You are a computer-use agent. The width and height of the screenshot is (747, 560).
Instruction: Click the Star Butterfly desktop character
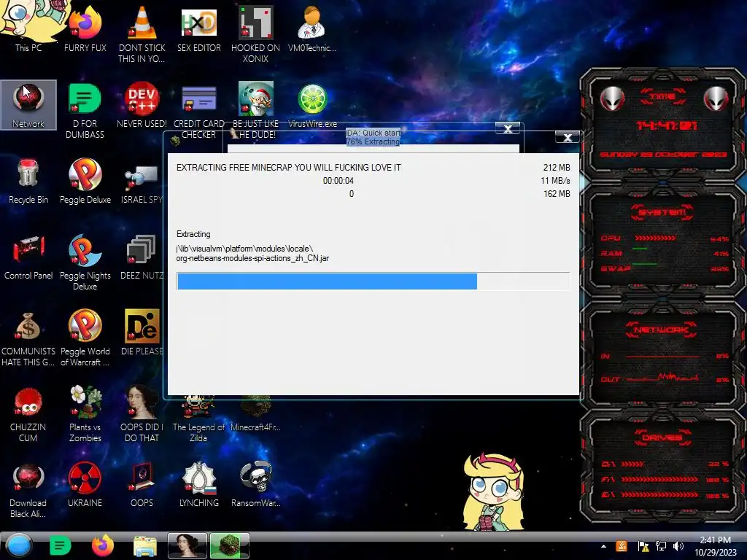coord(493,492)
